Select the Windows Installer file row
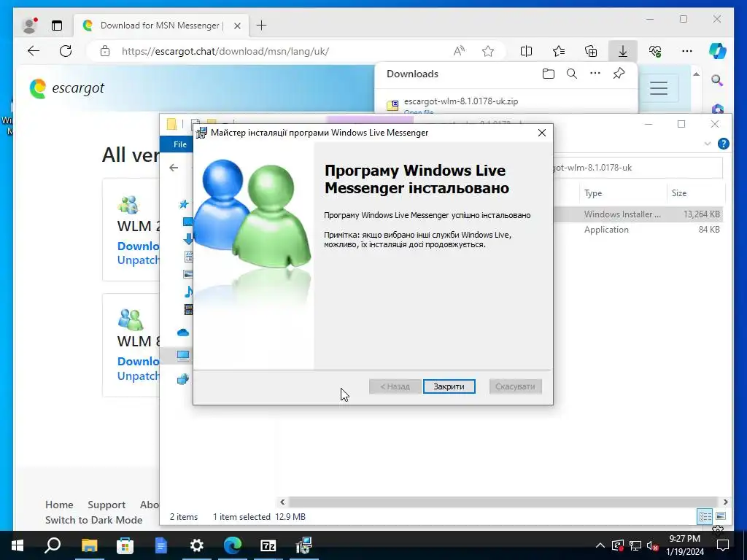The image size is (747, 560). point(638,214)
